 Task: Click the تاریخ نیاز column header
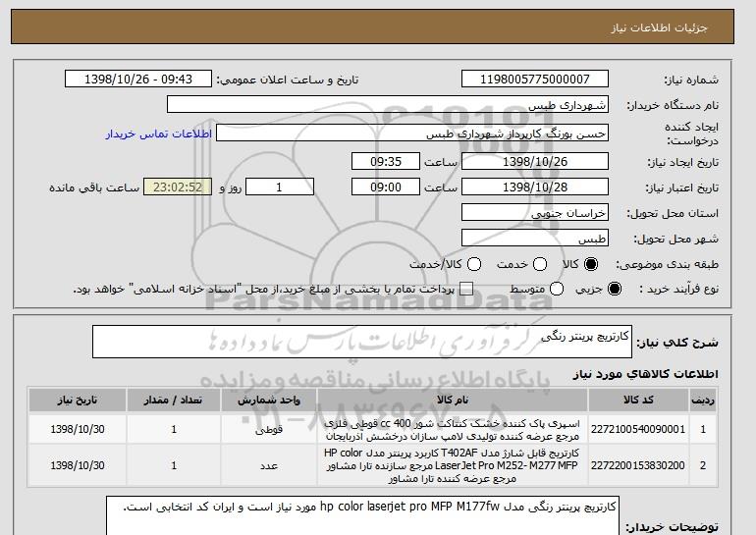pyautogui.click(x=78, y=401)
